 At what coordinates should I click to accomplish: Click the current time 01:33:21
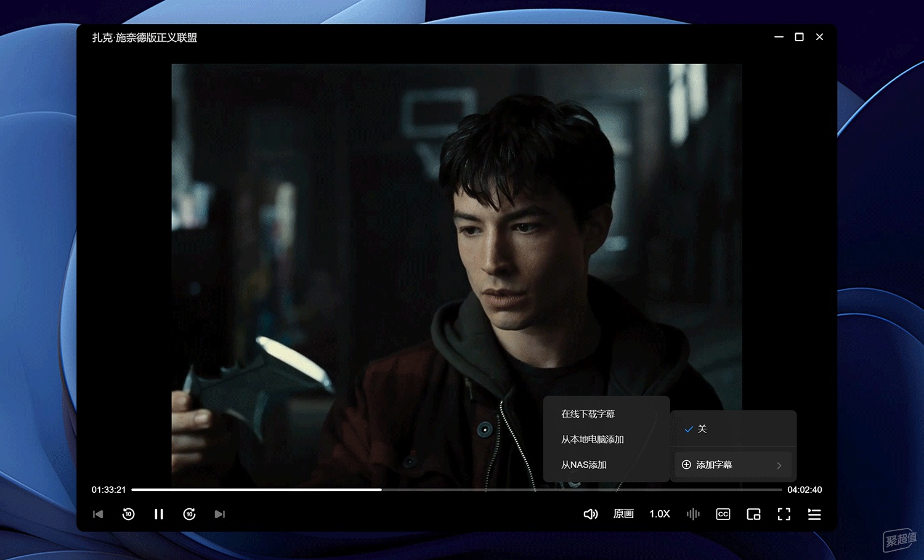(108, 490)
